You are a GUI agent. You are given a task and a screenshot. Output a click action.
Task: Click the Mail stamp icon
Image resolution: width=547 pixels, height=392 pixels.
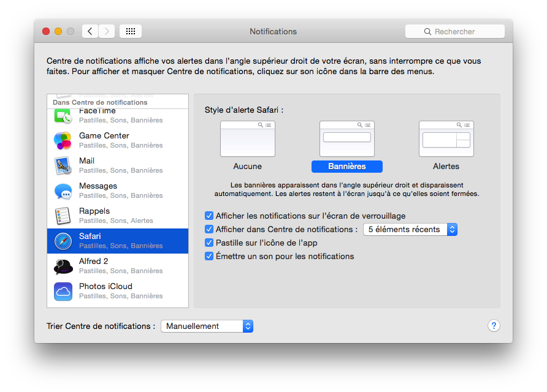tap(63, 166)
